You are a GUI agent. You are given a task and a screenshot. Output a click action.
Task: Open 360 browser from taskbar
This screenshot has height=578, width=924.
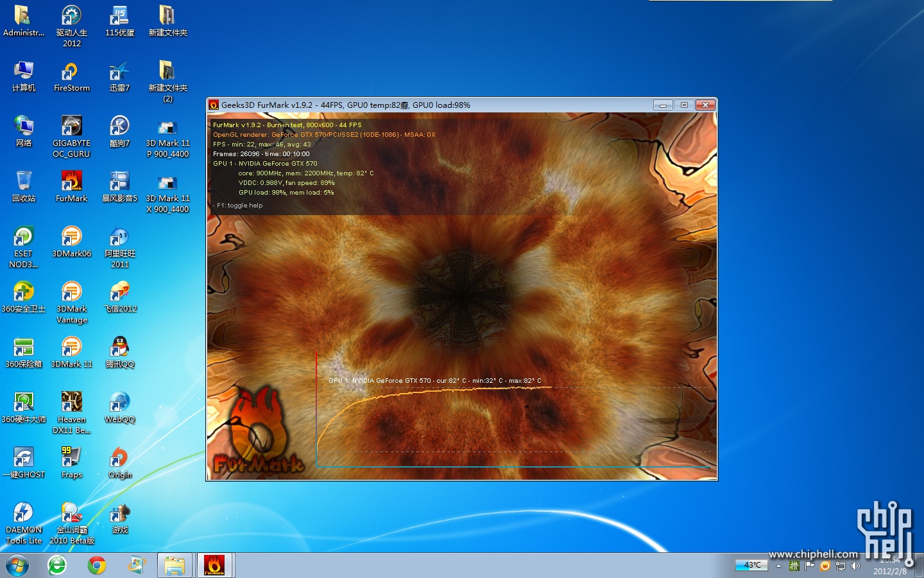point(57,565)
